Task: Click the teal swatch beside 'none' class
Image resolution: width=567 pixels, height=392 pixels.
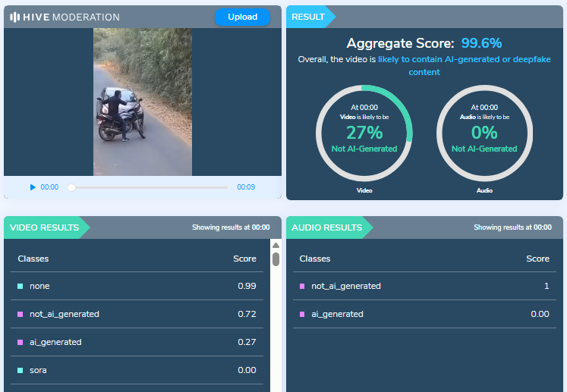Action: click(x=20, y=287)
